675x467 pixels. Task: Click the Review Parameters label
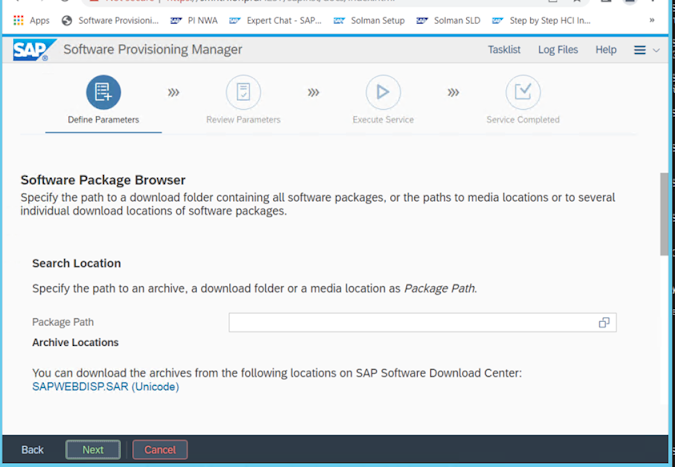click(243, 120)
